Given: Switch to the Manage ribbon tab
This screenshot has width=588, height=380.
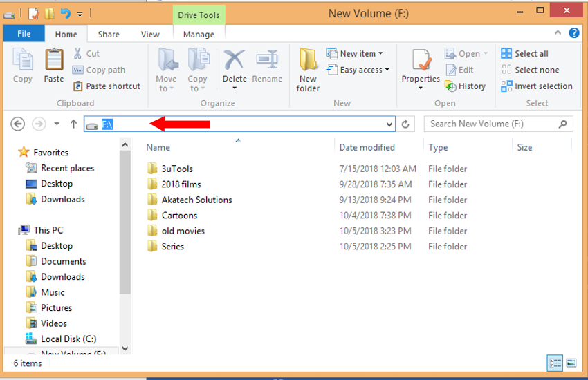Looking at the screenshot, I should (x=199, y=34).
